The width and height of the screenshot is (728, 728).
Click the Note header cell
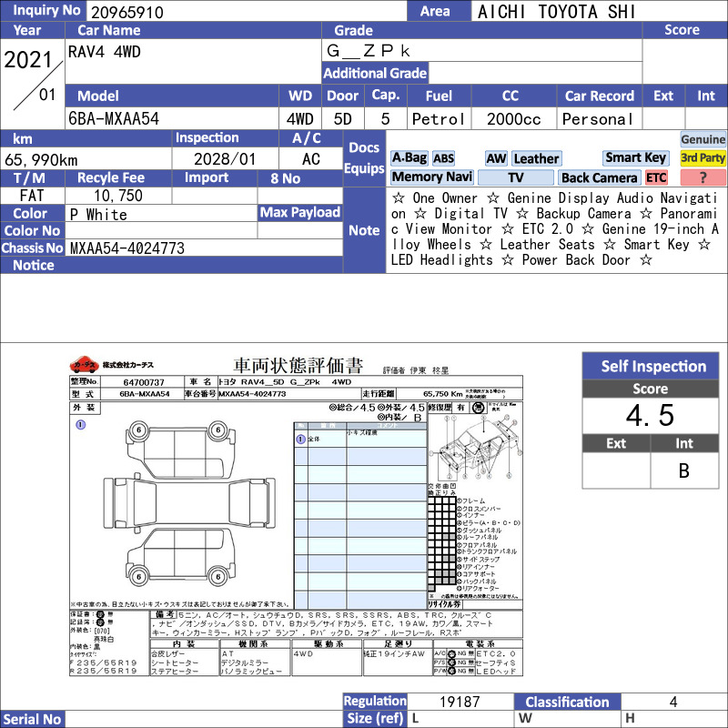click(x=364, y=230)
